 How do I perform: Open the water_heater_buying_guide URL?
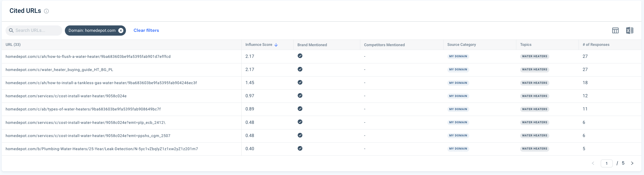(x=59, y=70)
